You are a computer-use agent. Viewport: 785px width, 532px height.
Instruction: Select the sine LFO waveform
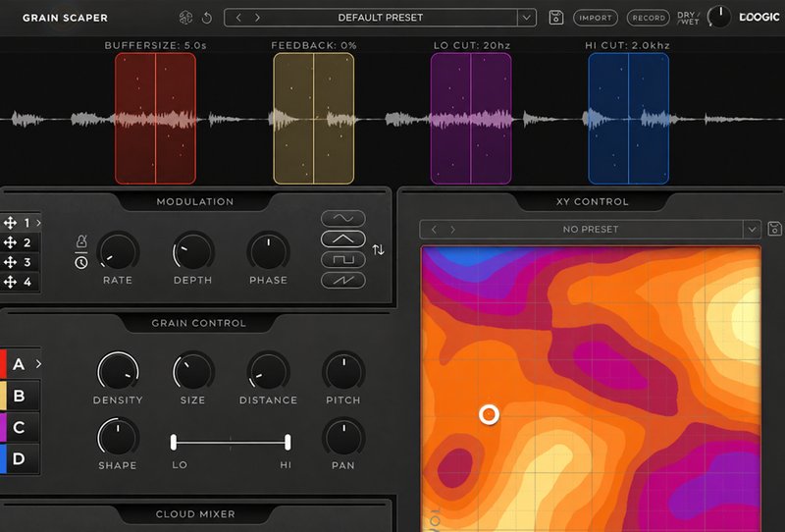(342, 218)
